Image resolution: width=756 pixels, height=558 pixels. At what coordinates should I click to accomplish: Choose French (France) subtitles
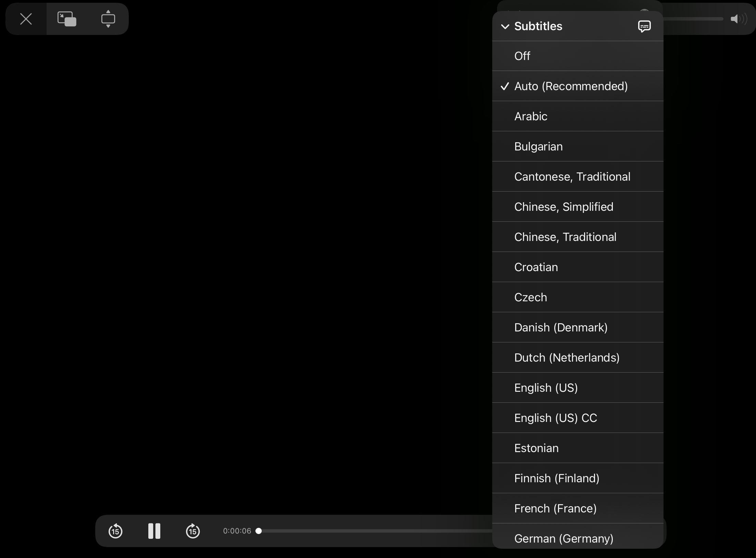click(578, 508)
